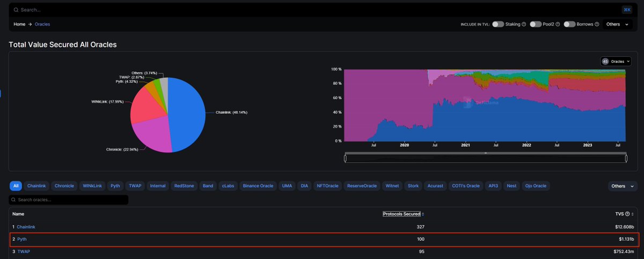Click the 45 count badge on Oracles selector

coord(605,61)
